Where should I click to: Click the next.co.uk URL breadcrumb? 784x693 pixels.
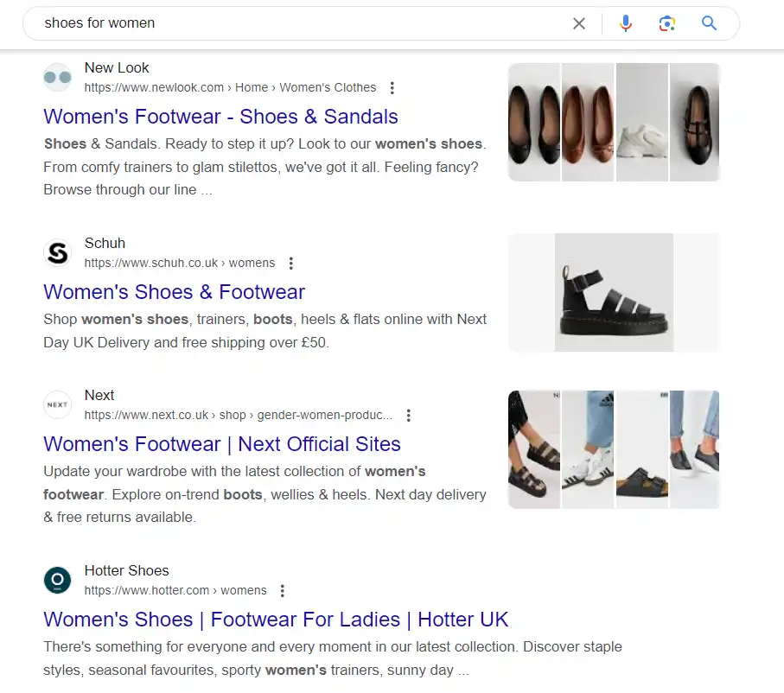(x=238, y=415)
